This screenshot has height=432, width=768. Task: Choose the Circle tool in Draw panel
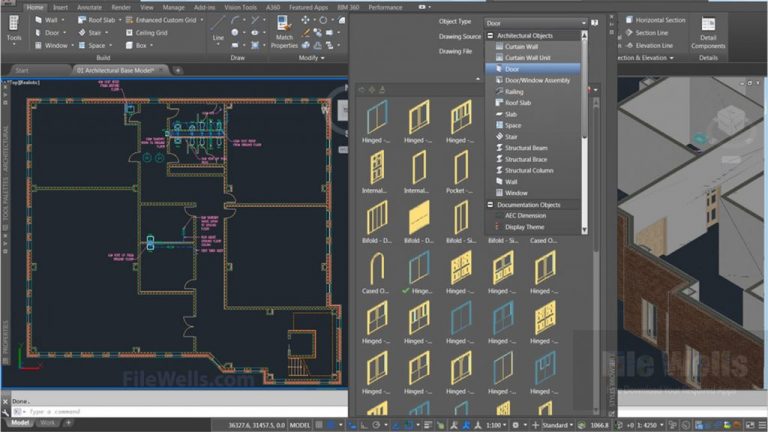coord(235,32)
